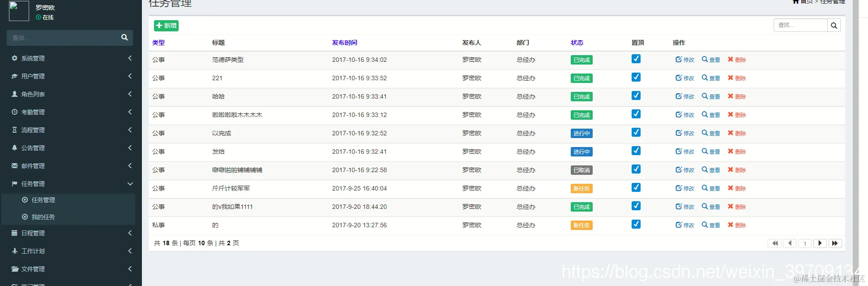Click the 角色列表 user icon

pos(14,94)
